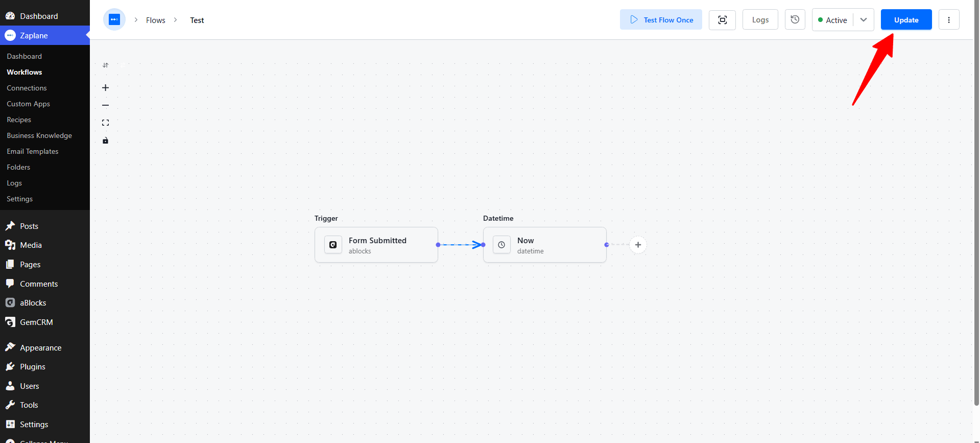Click the fullscreen focus icon button
980x443 pixels.
(x=722, y=20)
